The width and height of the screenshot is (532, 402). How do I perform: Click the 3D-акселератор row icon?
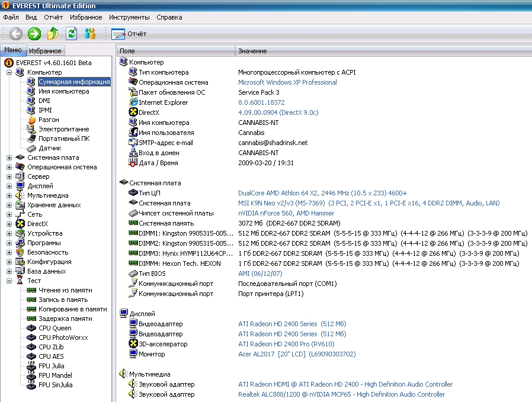click(x=133, y=343)
